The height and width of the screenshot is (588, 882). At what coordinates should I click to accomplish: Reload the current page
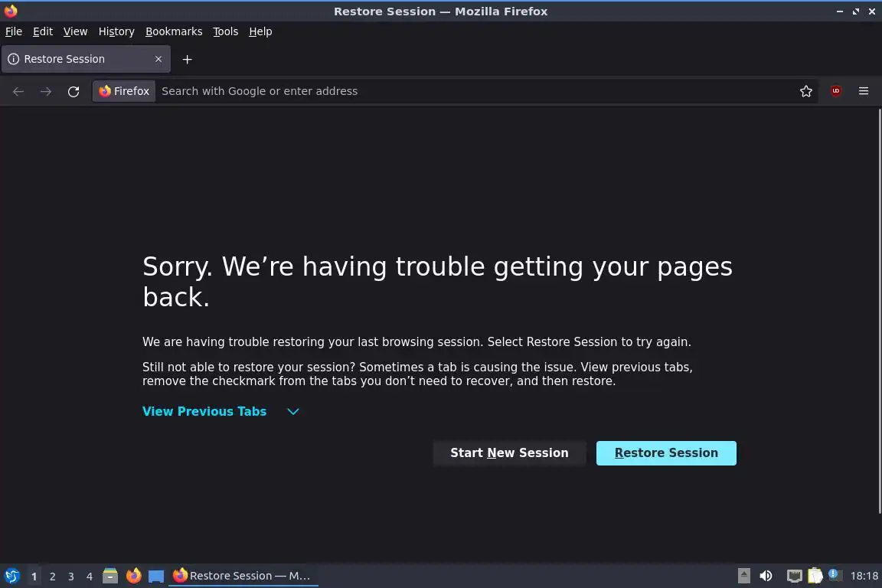[73, 91]
